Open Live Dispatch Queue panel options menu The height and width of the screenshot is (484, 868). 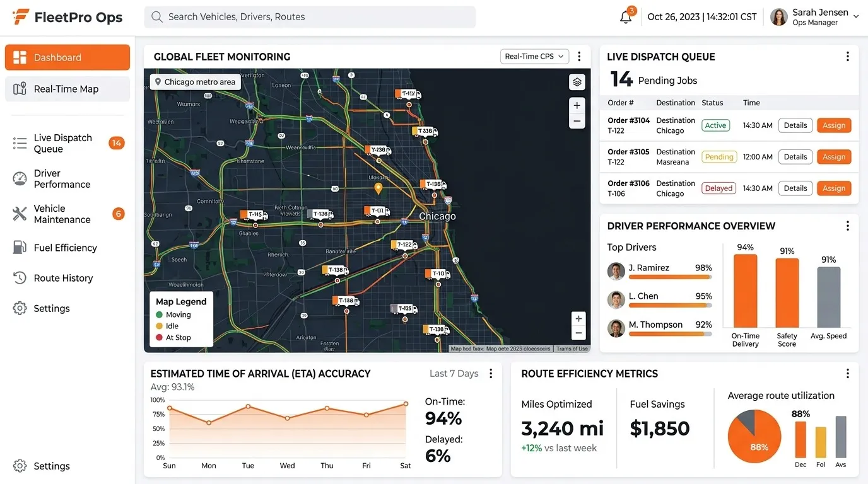pos(847,57)
